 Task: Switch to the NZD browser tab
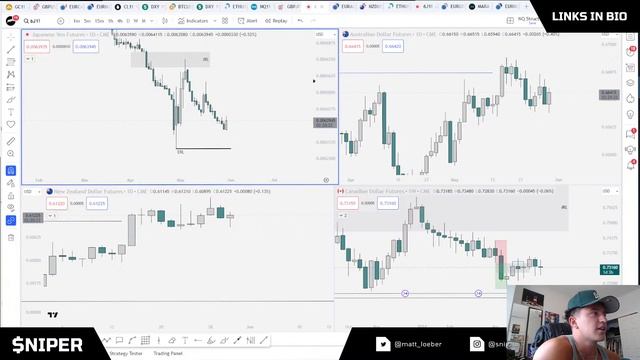[x=370, y=7]
